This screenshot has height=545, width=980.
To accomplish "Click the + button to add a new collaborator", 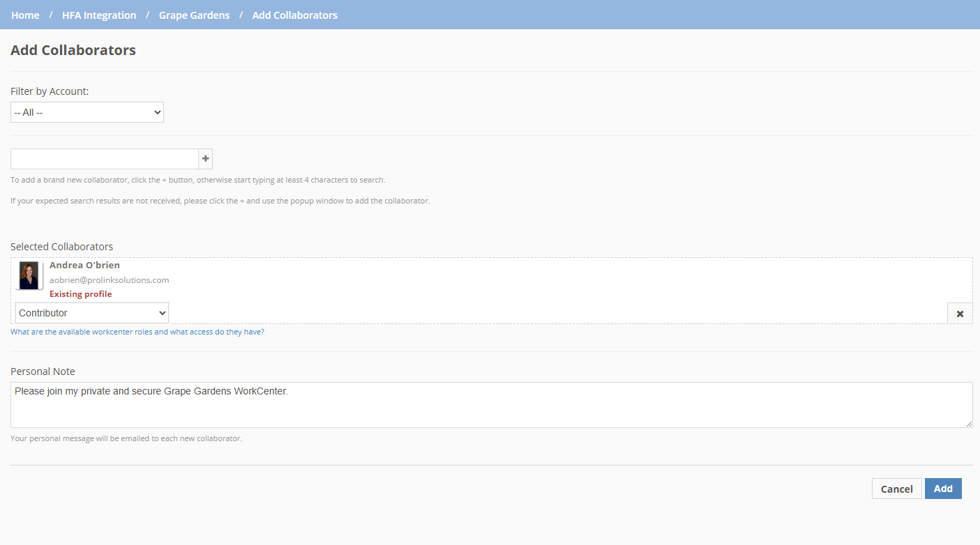I will pos(205,158).
